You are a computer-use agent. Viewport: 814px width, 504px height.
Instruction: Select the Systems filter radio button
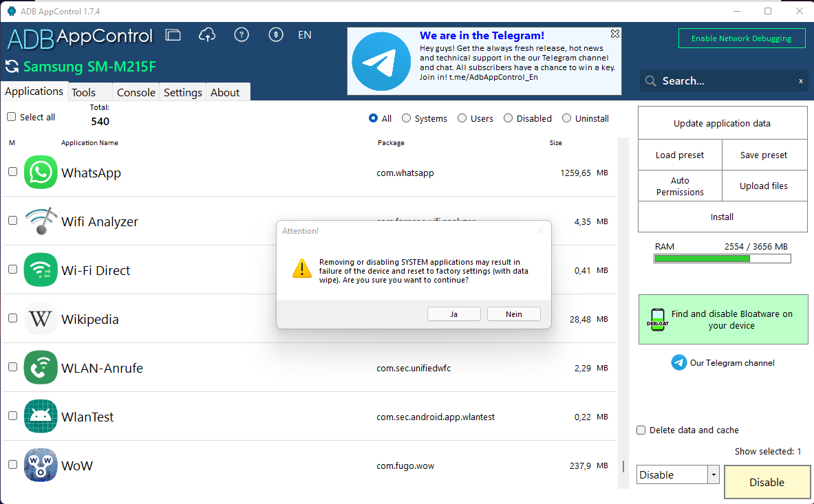click(406, 118)
